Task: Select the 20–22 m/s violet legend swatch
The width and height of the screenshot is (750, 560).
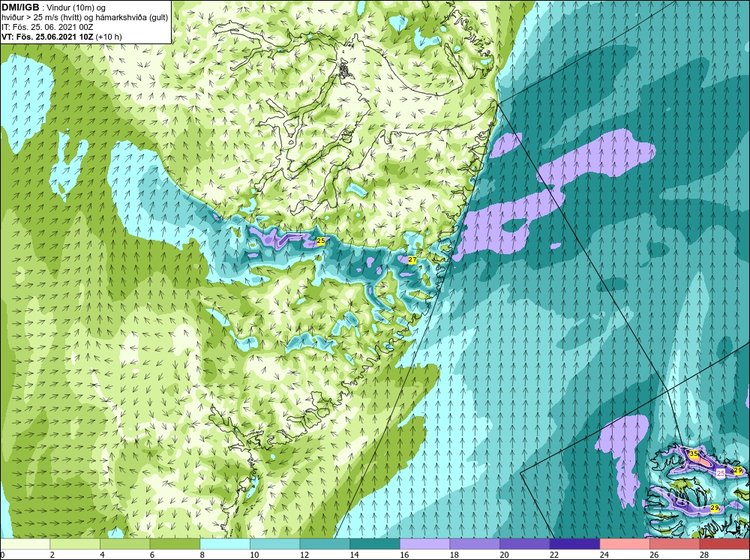Action: coord(525,544)
